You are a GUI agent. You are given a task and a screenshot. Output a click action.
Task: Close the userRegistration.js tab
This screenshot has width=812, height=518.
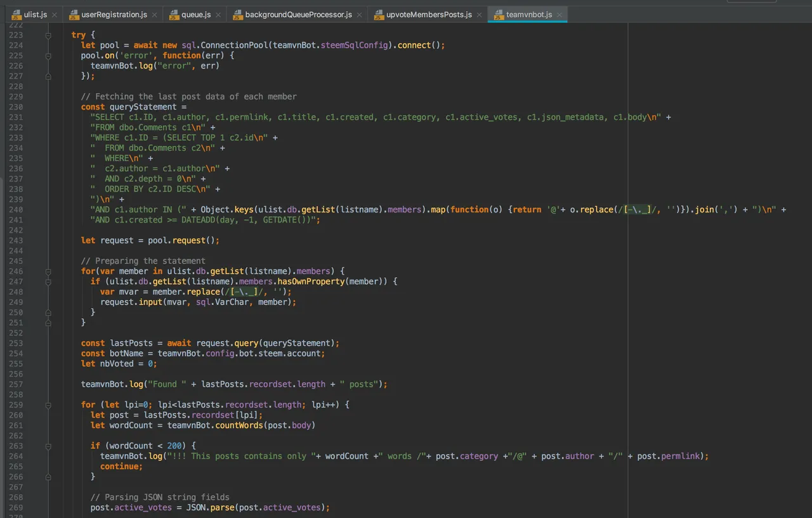point(154,15)
